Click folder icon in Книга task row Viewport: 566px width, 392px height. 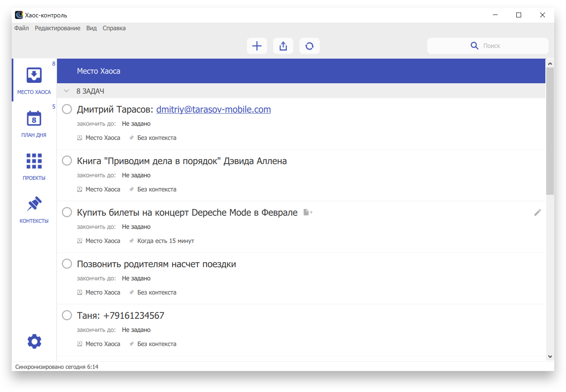(80, 189)
